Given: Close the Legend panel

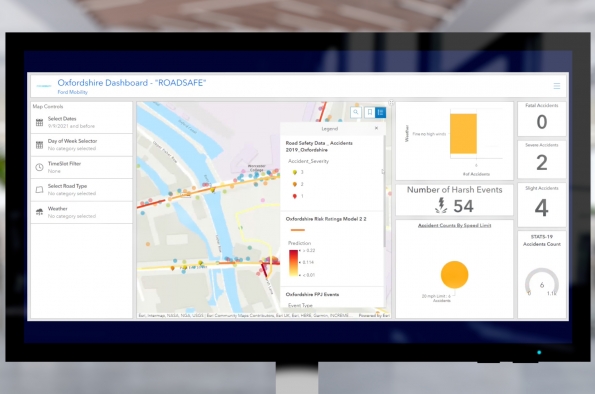Looking at the screenshot, I should click(x=376, y=128).
